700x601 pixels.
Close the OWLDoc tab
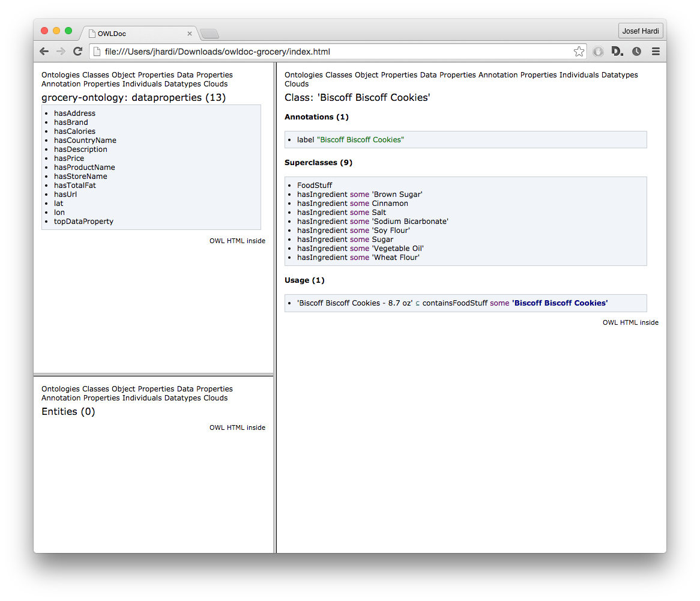tap(189, 34)
